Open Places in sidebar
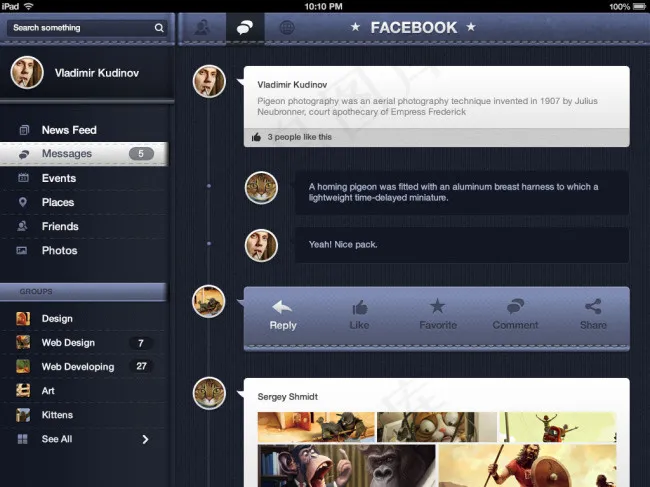 85,202
